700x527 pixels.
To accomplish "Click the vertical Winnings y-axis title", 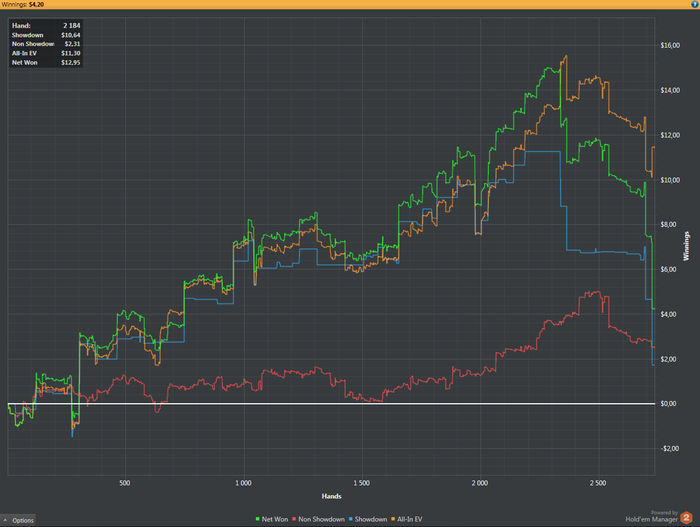I will (x=686, y=246).
